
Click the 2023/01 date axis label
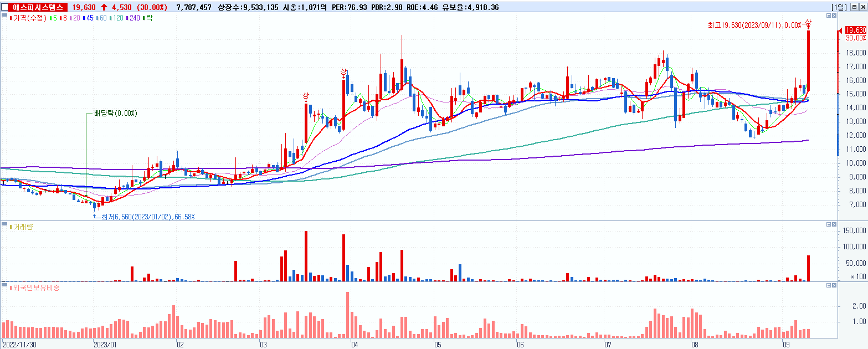pos(105,345)
